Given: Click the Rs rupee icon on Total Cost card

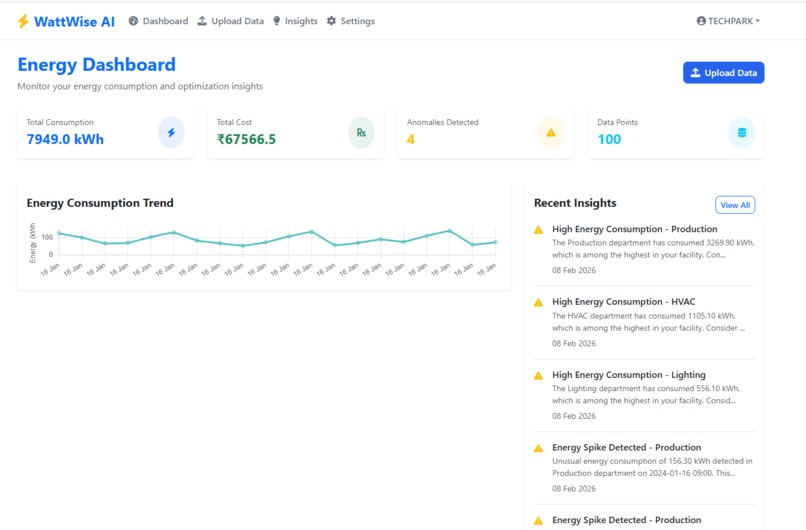Looking at the screenshot, I should click(x=361, y=133).
